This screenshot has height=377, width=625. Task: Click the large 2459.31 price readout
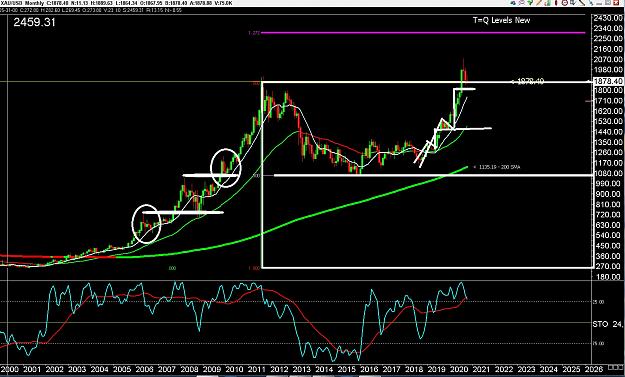tap(34, 22)
